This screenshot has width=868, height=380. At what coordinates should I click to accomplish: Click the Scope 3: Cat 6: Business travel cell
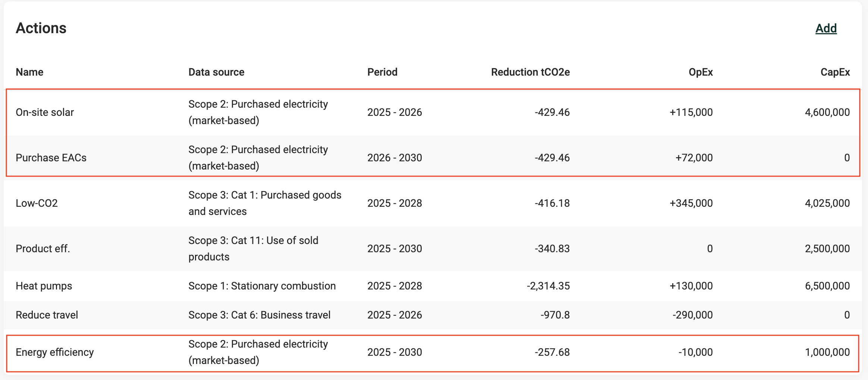pyautogui.click(x=259, y=315)
